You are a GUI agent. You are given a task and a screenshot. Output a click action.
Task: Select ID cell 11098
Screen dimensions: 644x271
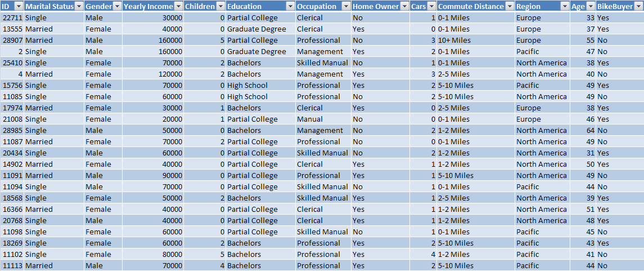pos(12,232)
